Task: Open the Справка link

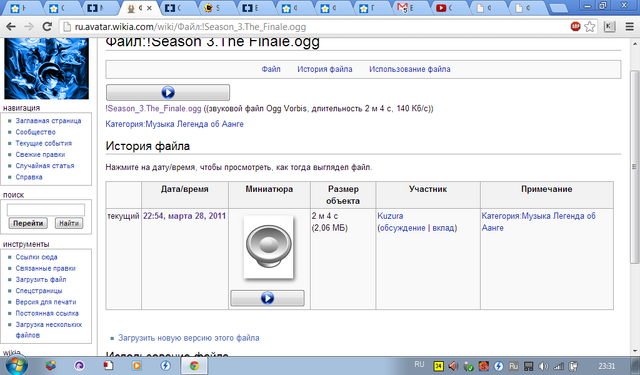Action: 29,177
